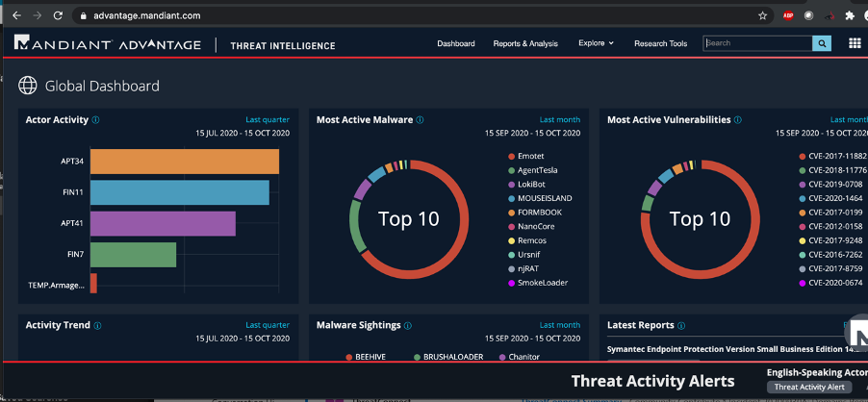
Task: Change Most Active Malware Last month range
Action: (x=560, y=119)
